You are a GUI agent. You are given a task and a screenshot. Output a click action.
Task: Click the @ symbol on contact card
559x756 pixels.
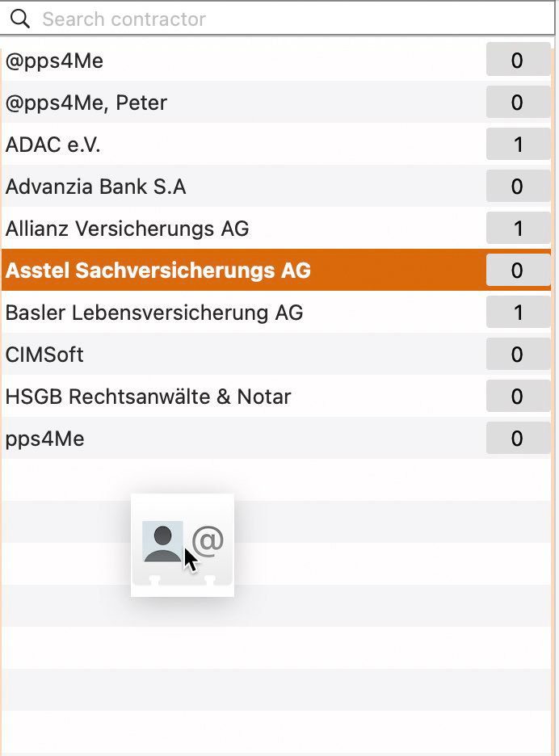(x=208, y=540)
